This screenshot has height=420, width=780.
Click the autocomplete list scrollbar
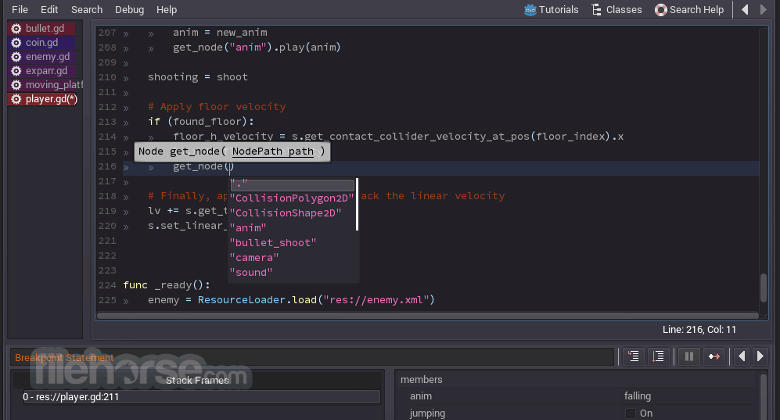click(357, 204)
